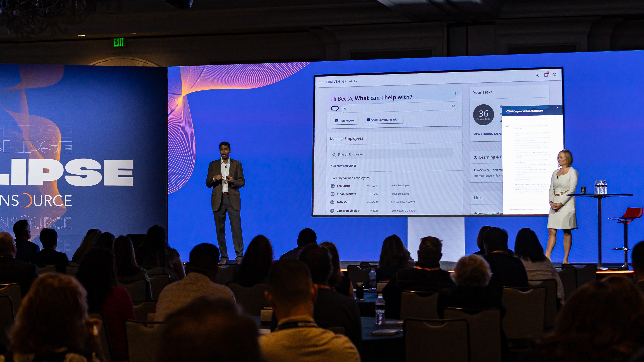This screenshot has height=362, width=644.
Task: Open Leo Curtis employee name
Action: click(x=344, y=186)
